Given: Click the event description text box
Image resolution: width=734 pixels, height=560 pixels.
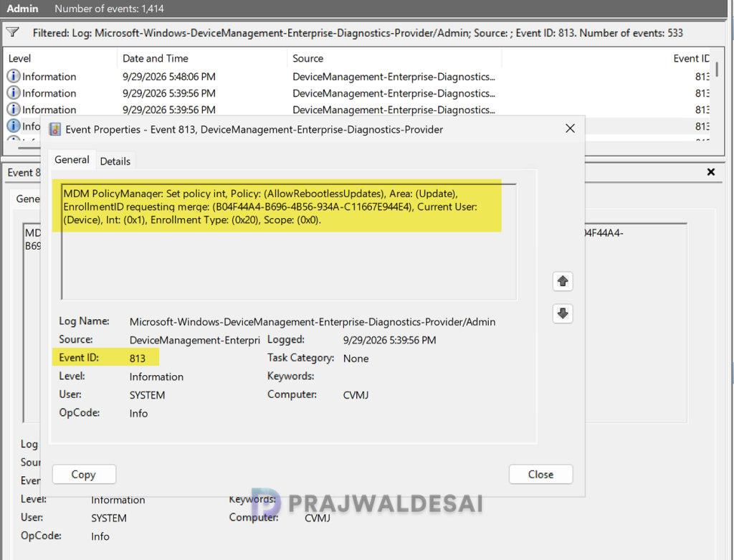Looking at the screenshot, I should (289, 242).
